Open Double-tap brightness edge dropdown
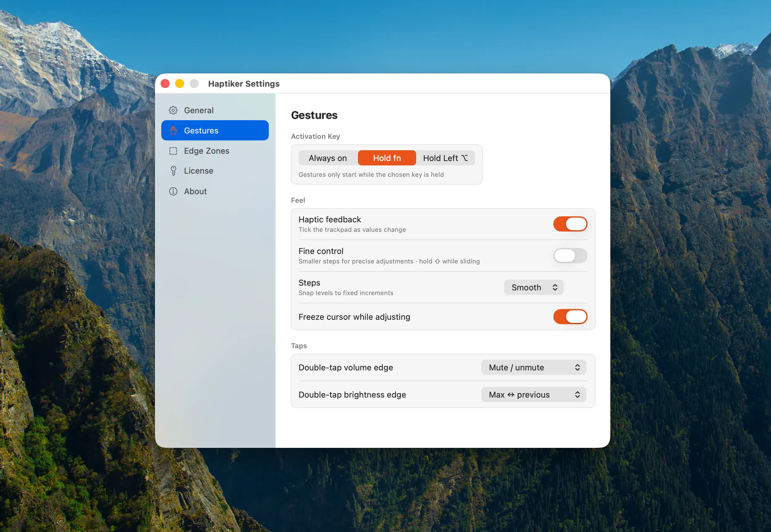The height and width of the screenshot is (532, 771). tap(534, 395)
